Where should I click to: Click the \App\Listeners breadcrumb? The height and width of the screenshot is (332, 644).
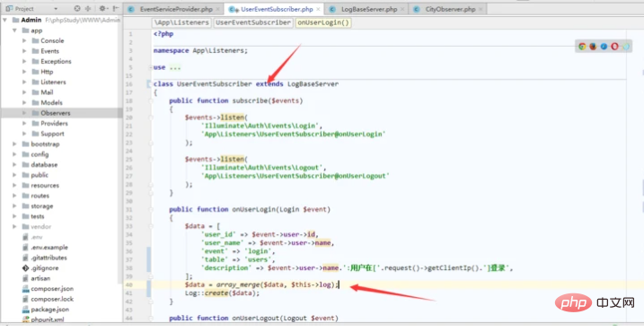click(181, 22)
